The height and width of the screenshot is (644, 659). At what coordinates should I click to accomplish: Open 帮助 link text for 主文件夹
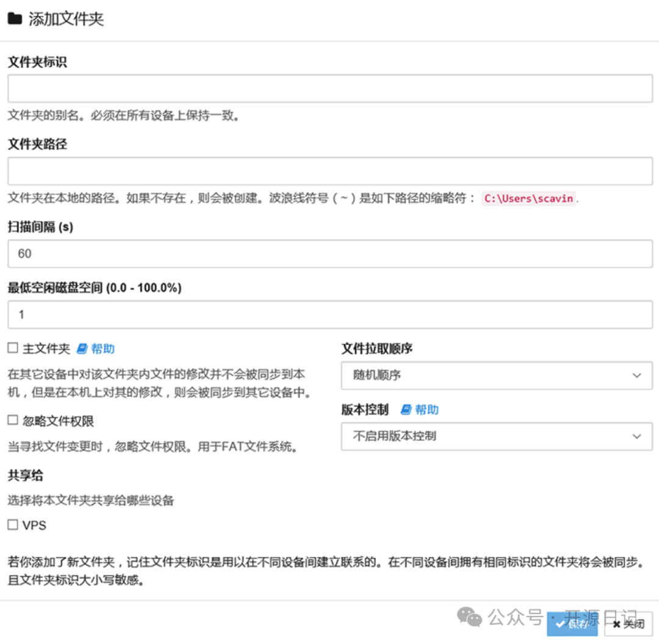[103, 349]
